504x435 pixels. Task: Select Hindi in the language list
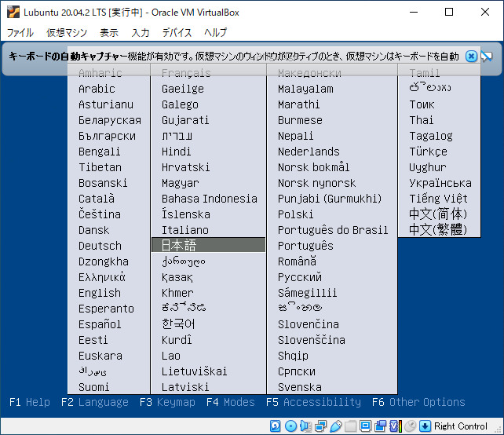click(x=176, y=152)
